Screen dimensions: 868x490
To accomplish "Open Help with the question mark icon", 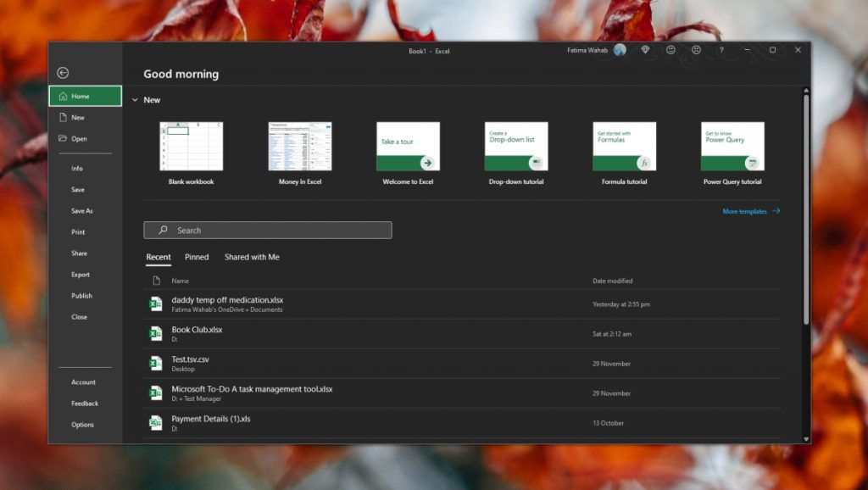I will click(721, 50).
